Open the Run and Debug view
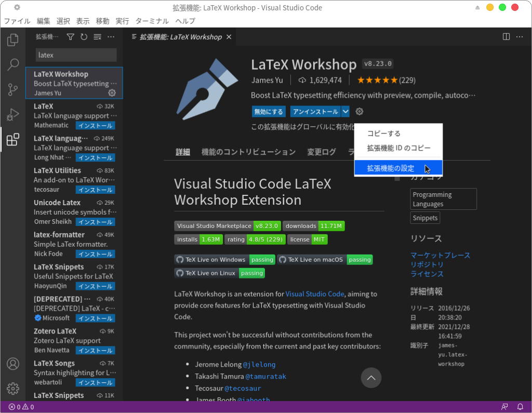The image size is (532, 413). point(13,114)
